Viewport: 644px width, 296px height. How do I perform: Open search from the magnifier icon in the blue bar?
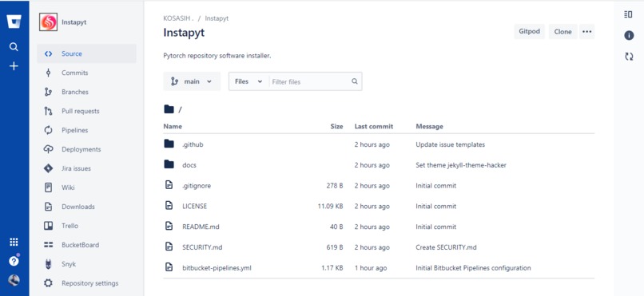pyautogui.click(x=14, y=47)
